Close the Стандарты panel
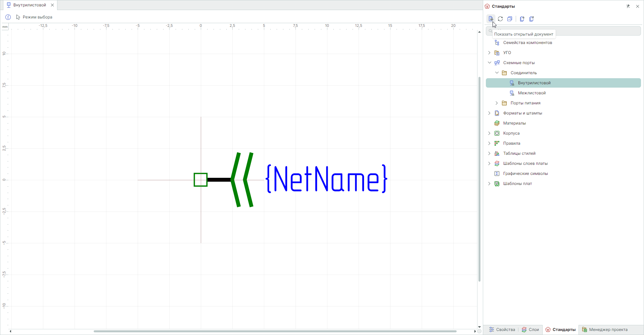Screen dimensions: 644x335 [638, 6]
